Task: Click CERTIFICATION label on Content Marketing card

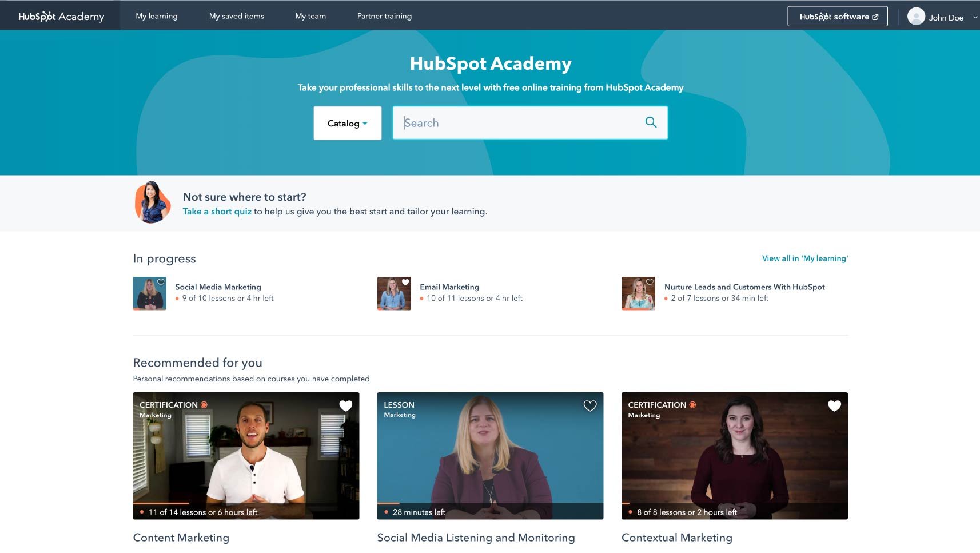Action: pyautogui.click(x=169, y=405)
